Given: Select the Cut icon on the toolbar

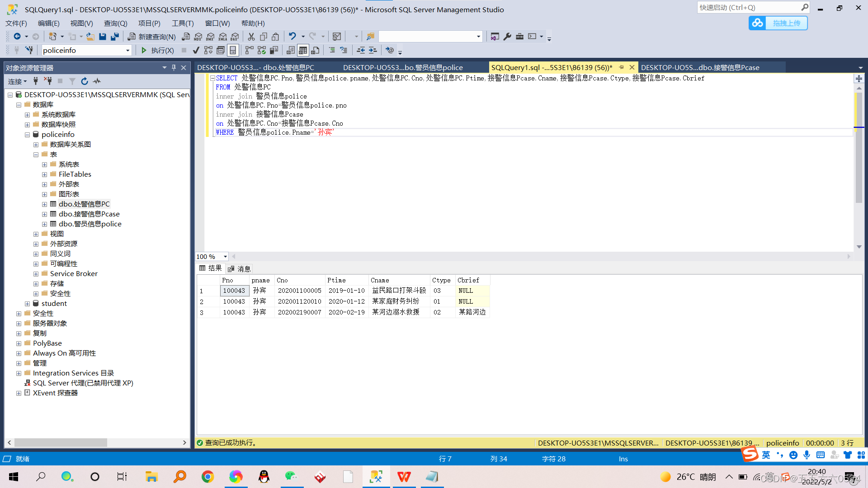Looking at the screenshot, I should [x=251, y=37].
